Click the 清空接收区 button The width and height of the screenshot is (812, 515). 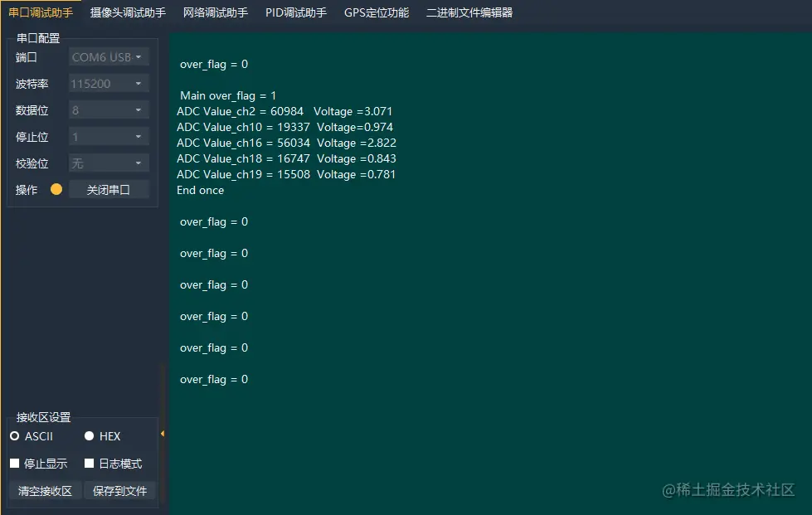point(46,491)
